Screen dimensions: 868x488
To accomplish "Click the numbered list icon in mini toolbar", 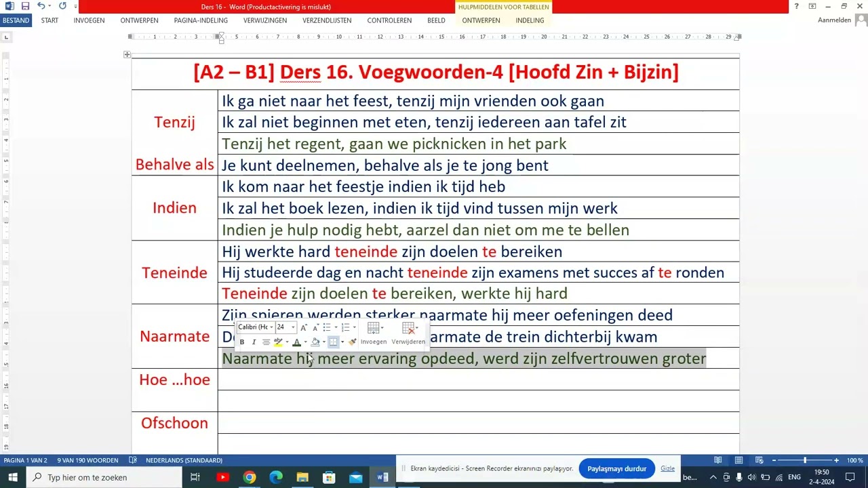I will pyautogui.click(x=345, y=327).
